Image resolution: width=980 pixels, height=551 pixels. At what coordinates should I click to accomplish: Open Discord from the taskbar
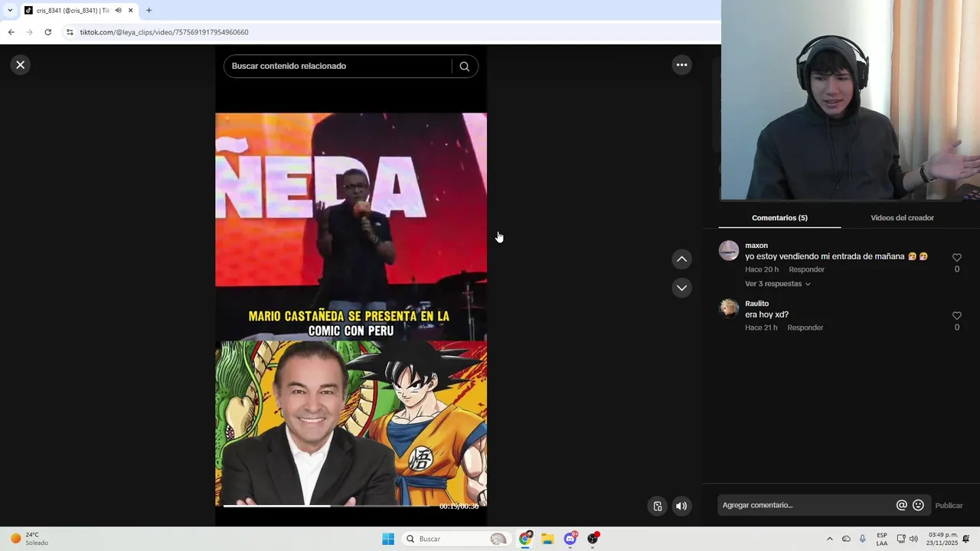tap(570, 539)
